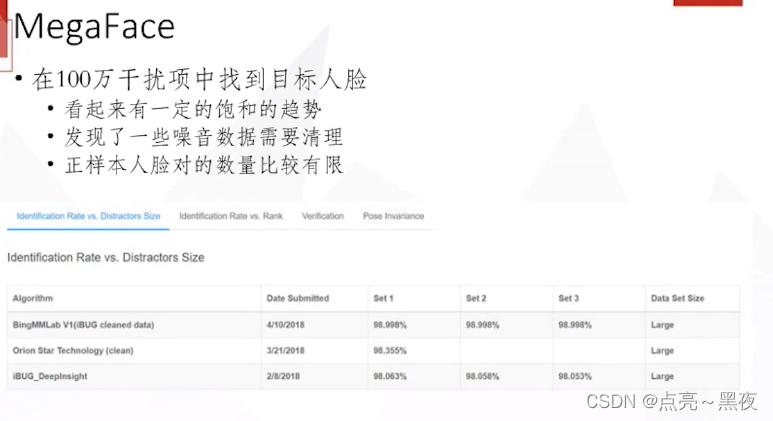This screenshot has width=773, height=421.
Task: Click date 3/21/2018
Action: coord(285,351)
